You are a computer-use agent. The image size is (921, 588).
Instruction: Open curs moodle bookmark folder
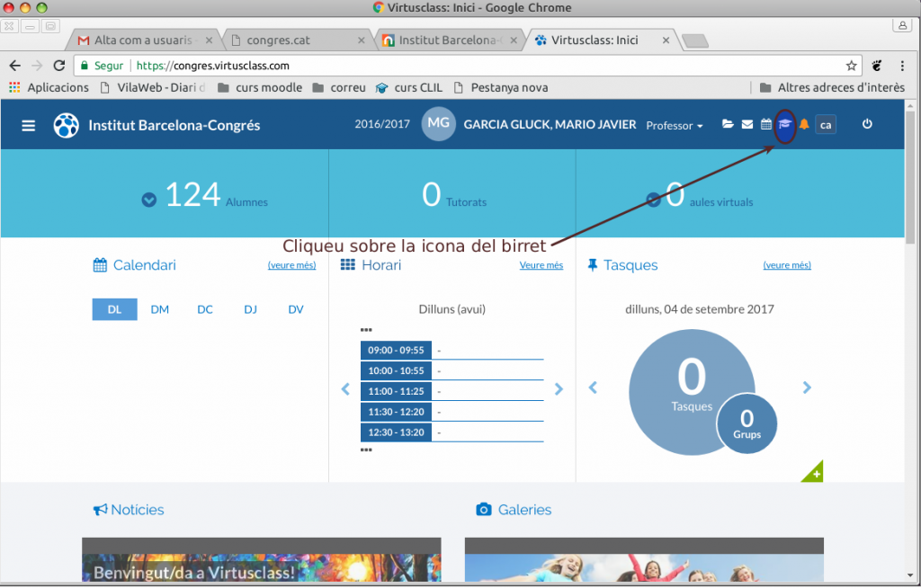point(260,87)
